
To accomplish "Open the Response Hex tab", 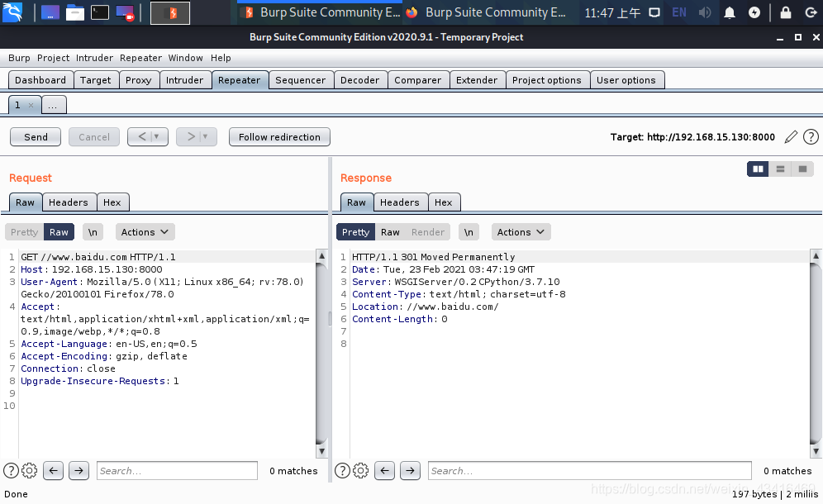I will point(443,202).
